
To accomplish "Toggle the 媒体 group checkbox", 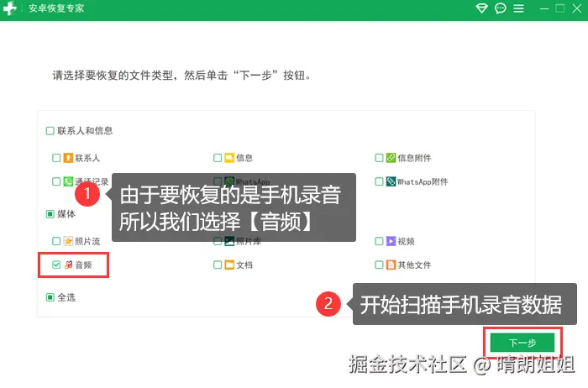I will [50, 214].
